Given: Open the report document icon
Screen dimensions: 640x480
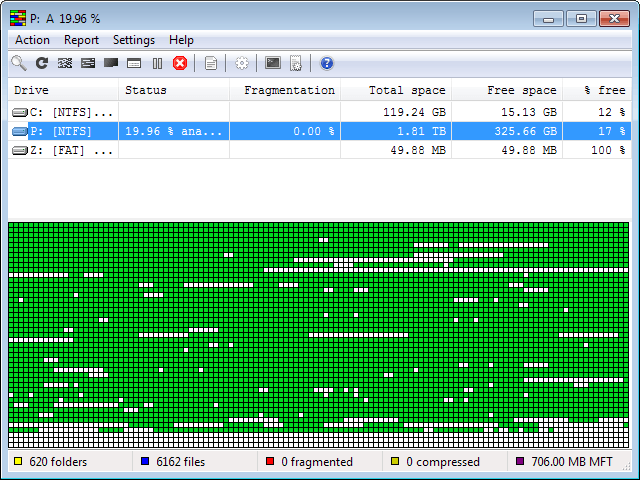Looking at the screenshot, I should point(210,63).
